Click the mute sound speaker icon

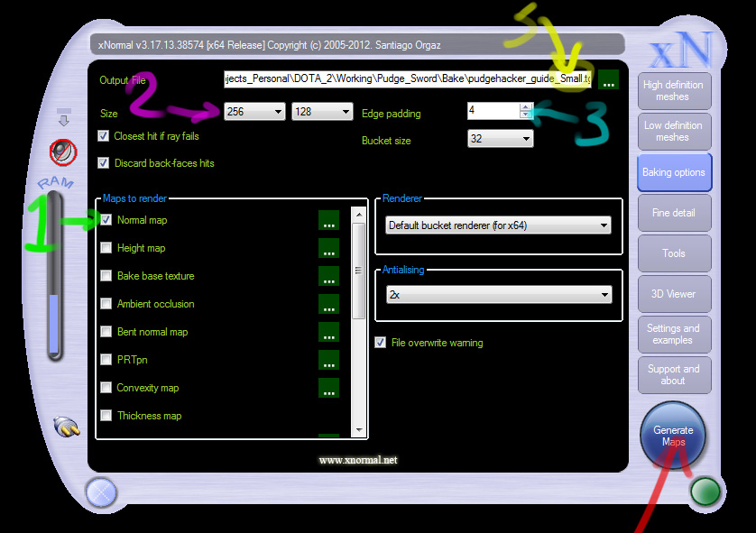[x=63, y=152]
